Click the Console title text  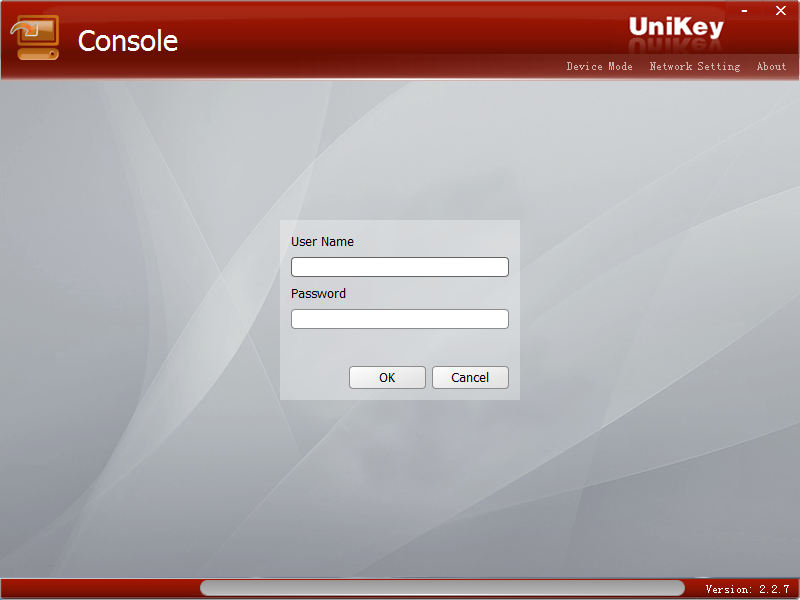click(128, 41)
